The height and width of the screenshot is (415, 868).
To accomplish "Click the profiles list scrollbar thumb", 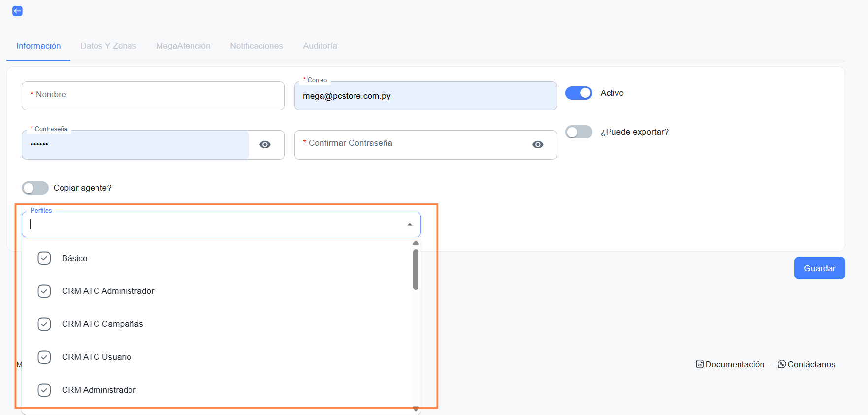I will click(x=416, y=269).
